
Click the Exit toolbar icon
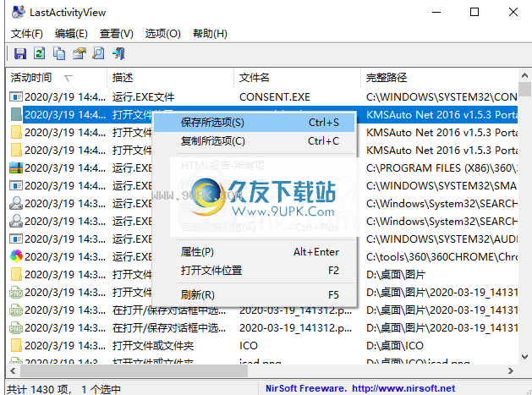pyautogui.click(x=118, y=53)
